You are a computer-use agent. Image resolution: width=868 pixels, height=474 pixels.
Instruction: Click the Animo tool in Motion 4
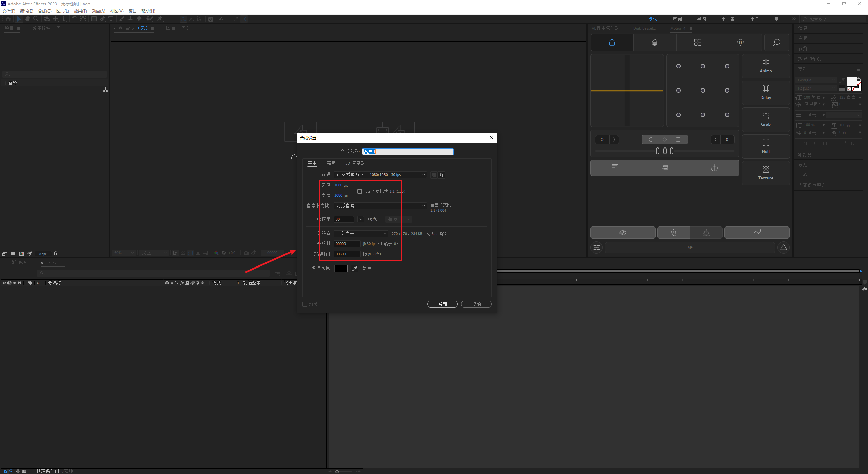(x=766, y=66)
